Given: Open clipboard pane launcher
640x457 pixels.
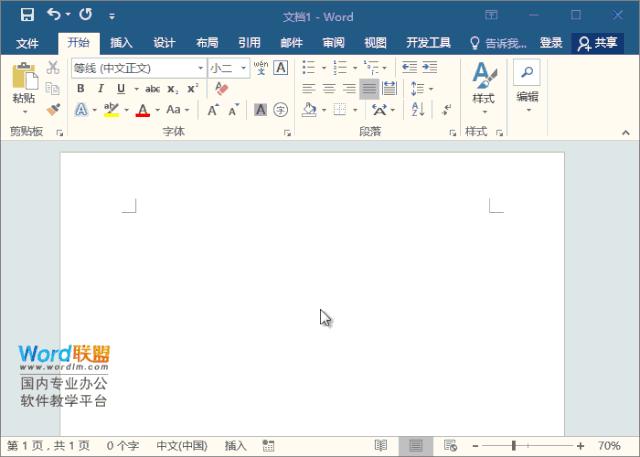Looking at the screenshot, I should click(x=60, y=133).
